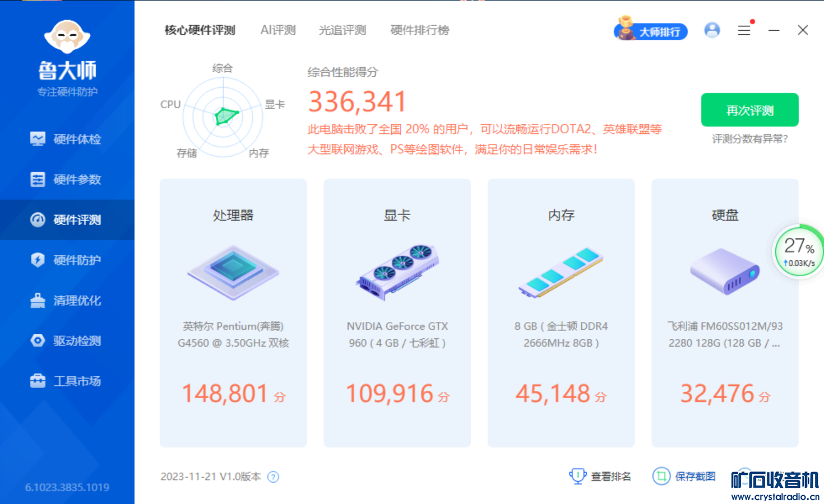
Task: Click 查看排名 link
Action: 611,477
